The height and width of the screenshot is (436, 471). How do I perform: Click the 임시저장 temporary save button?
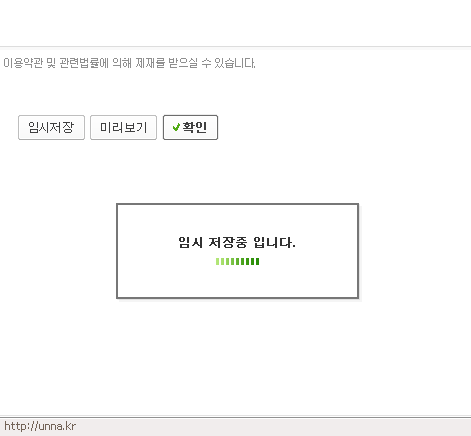(51, 127)
